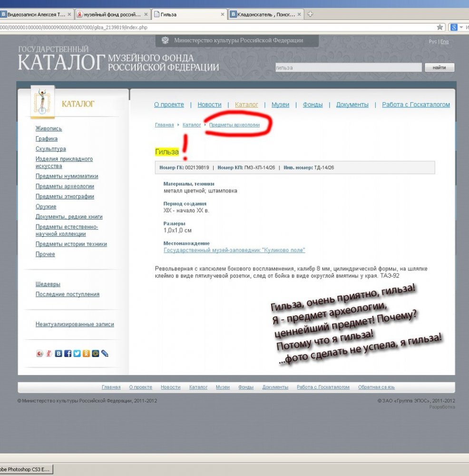Image resolution: width=469 pixels, height=476 pixels.
Task: Open 'Музеи' in top navigation menu
Action: click(280, 105)
